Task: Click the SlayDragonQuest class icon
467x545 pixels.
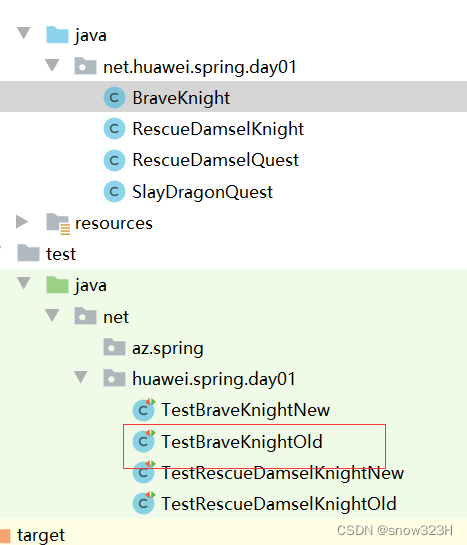Action: click(x=114, y=192)
